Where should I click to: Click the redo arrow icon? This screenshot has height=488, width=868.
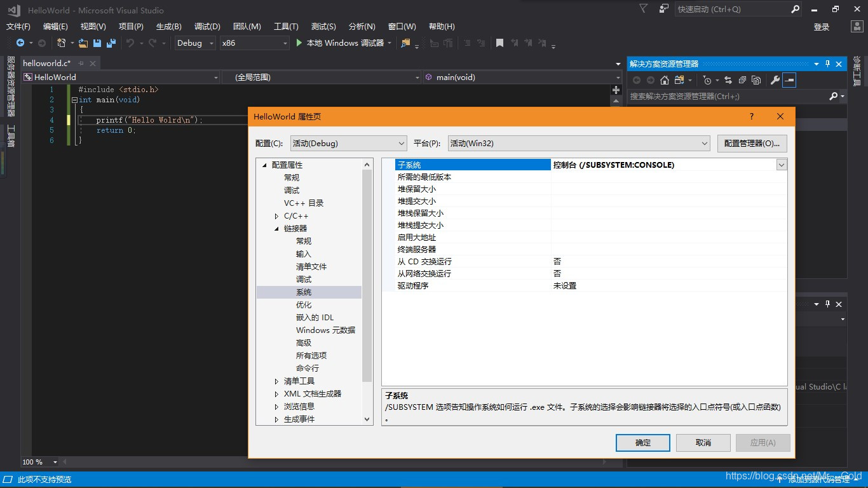point(153,43)
